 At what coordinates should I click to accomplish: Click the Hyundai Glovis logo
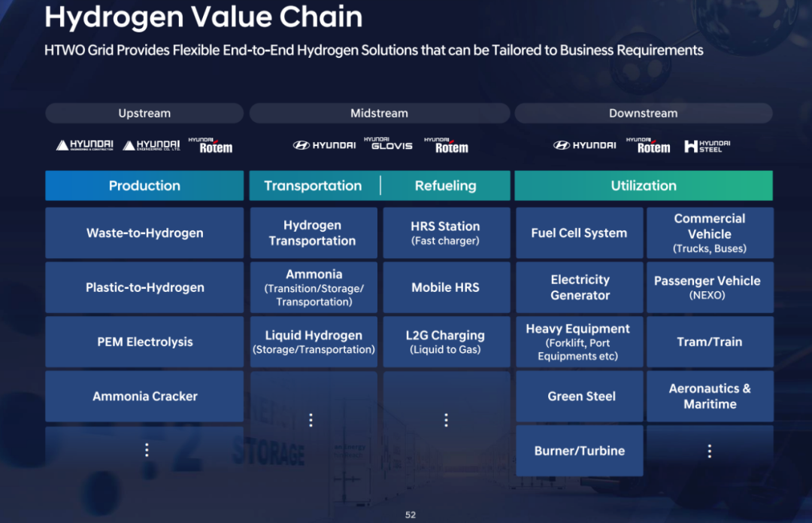pos(388,144)
